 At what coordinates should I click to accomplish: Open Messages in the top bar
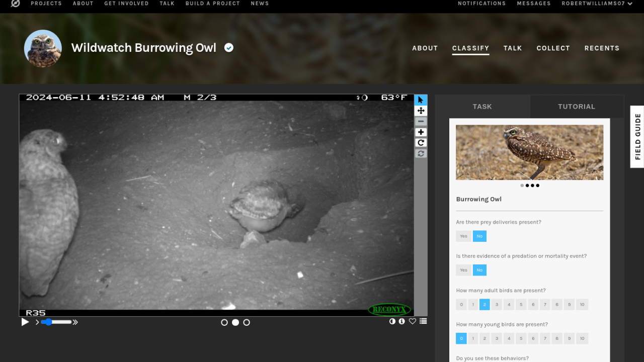[534, 4]
